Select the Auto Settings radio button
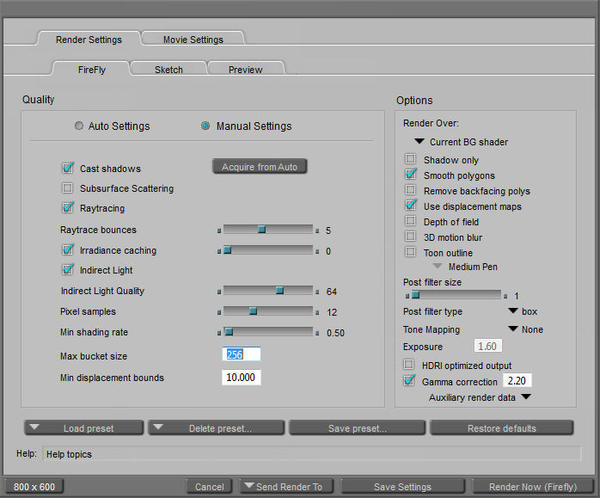Screen dimensions: 600x498 point(79,126)
